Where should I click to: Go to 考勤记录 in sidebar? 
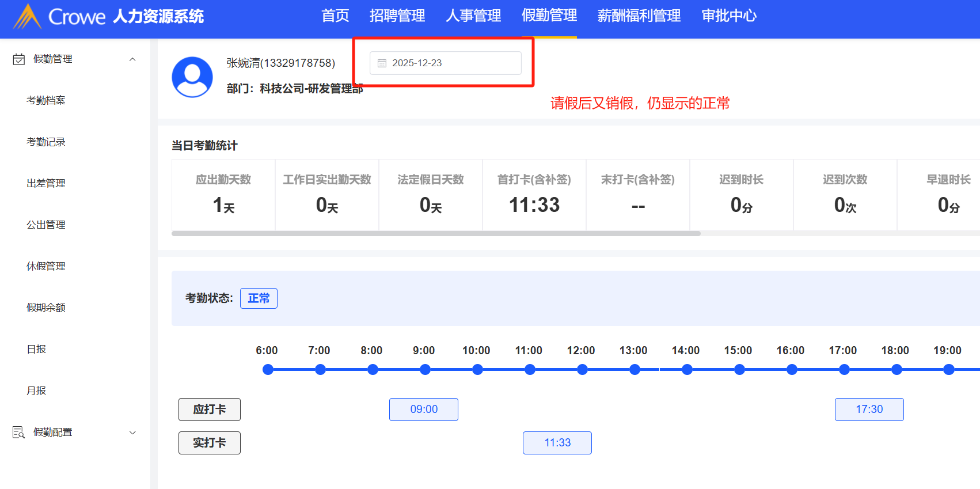(46, 142)
